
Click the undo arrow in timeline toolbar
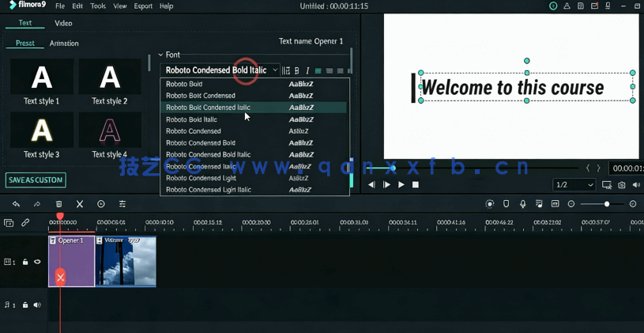pyautogui.click(x=16, y=204)
